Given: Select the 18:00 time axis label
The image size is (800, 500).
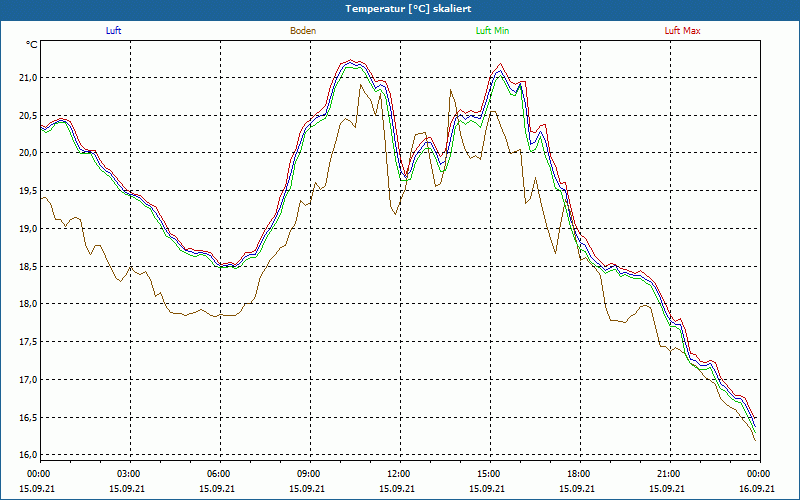Looking at the screenshot, I should click(x=579, y=474).
